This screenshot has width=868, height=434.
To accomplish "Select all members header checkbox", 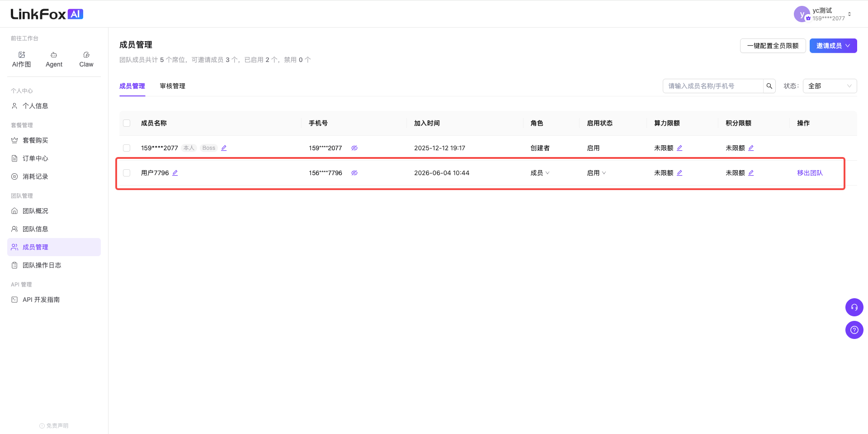I will pos(127,123).
